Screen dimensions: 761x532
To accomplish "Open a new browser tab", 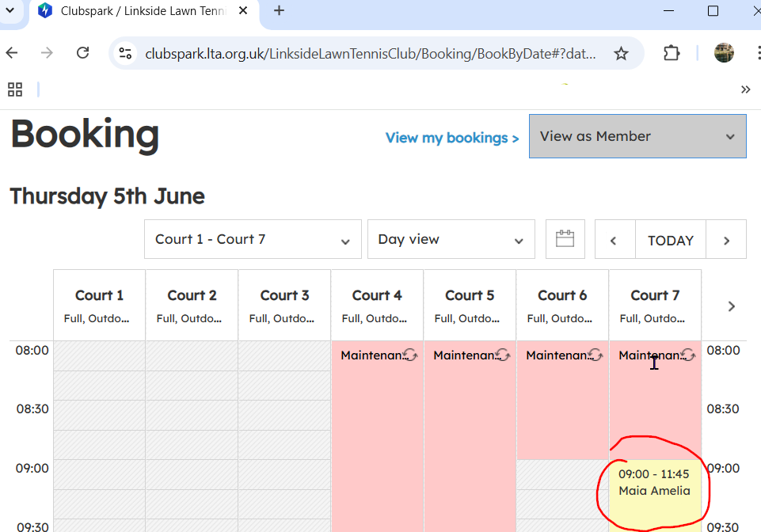I will (x=279, y=11).
